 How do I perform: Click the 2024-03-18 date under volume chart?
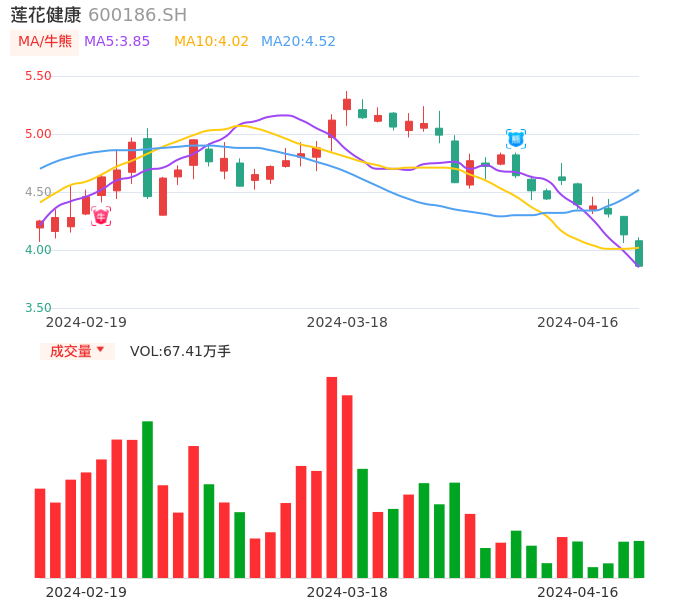347,592
